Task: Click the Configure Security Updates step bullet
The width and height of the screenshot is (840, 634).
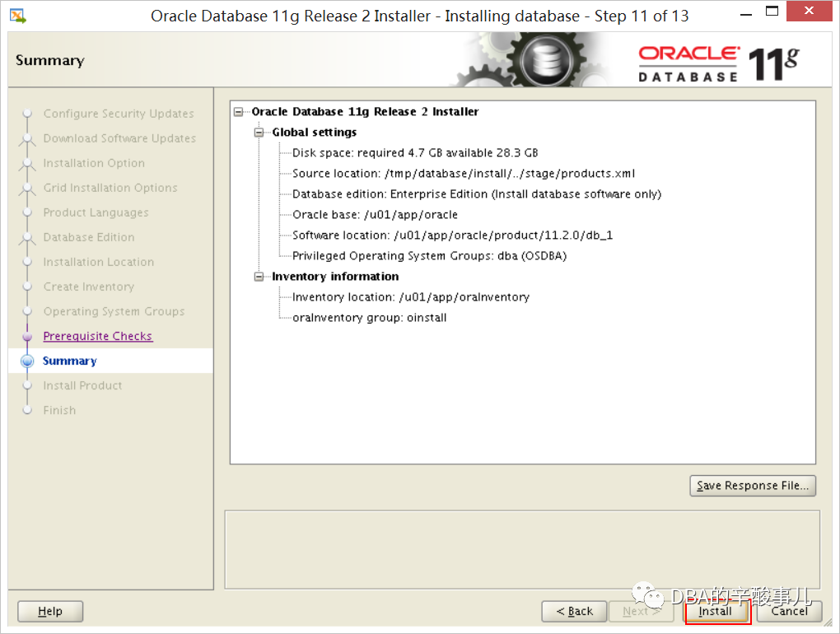Action: (27, 114)
